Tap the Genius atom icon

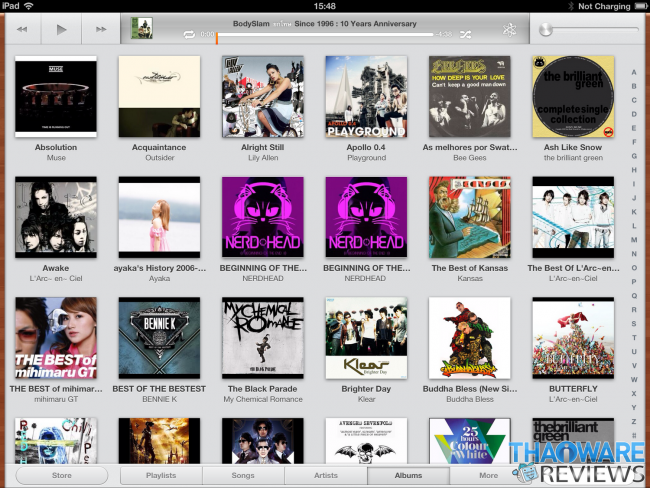(x=509, y=29)
